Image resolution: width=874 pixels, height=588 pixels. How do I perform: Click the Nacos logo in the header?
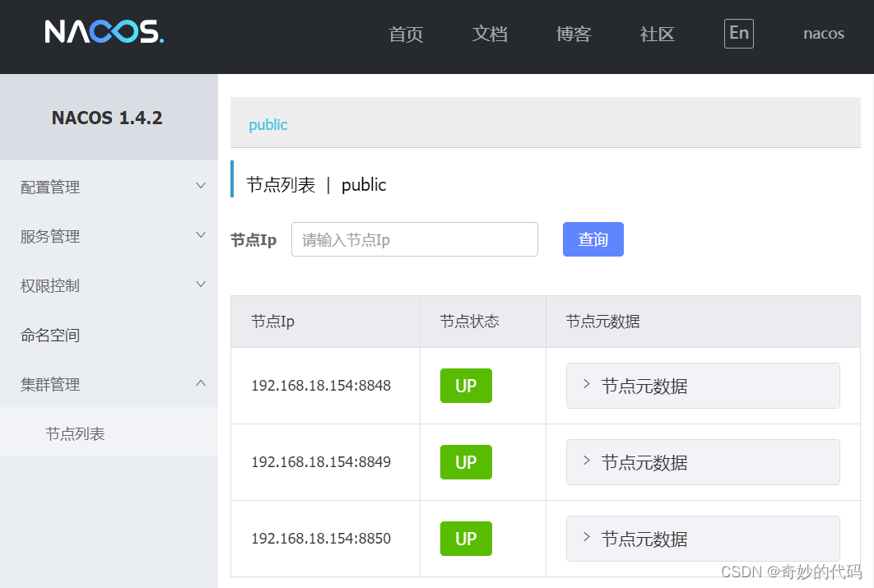104,34
